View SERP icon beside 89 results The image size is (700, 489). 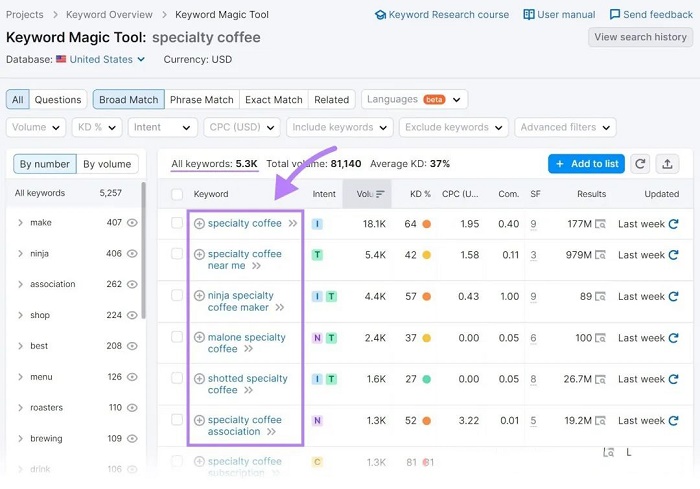tap(600, 296)
